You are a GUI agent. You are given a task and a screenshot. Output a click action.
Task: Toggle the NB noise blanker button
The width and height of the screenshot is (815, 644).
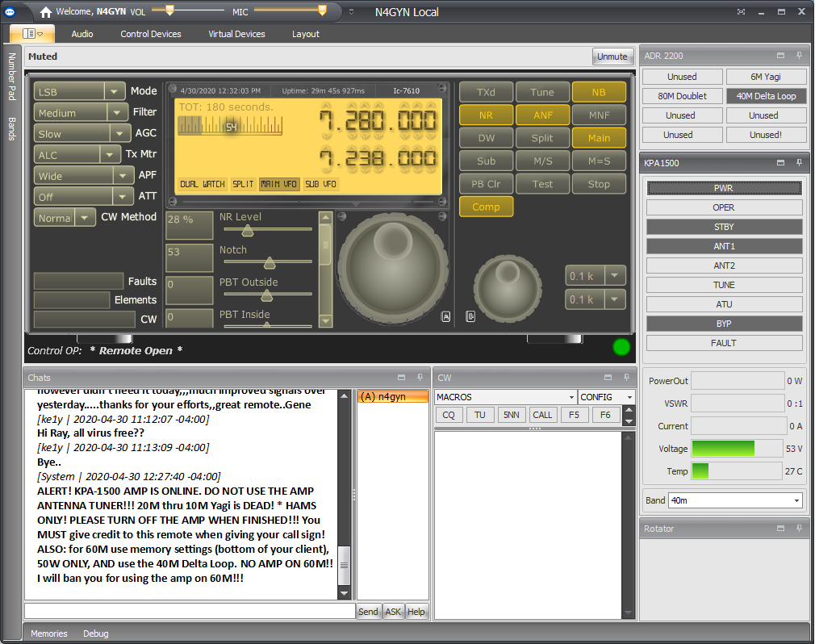[599, 92]
